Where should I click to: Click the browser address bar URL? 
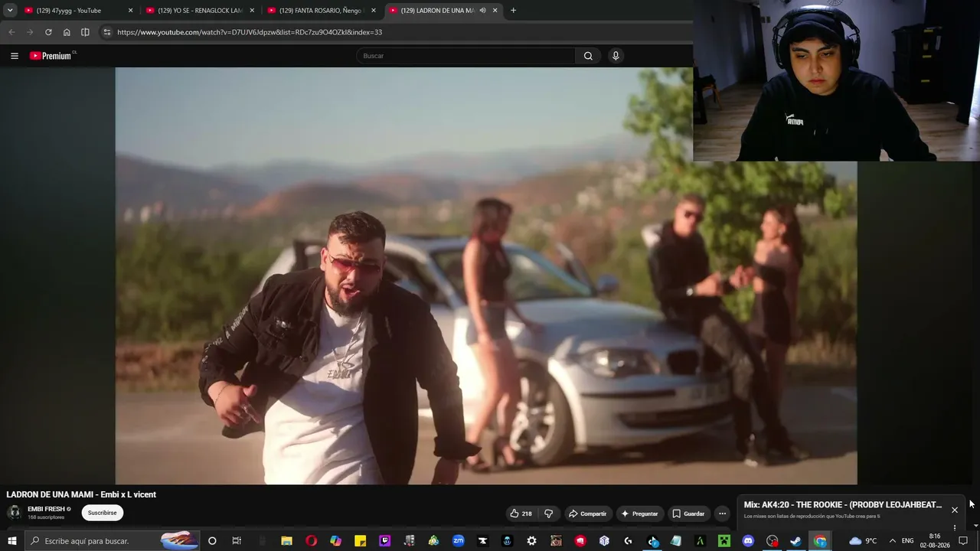point(250,32)
